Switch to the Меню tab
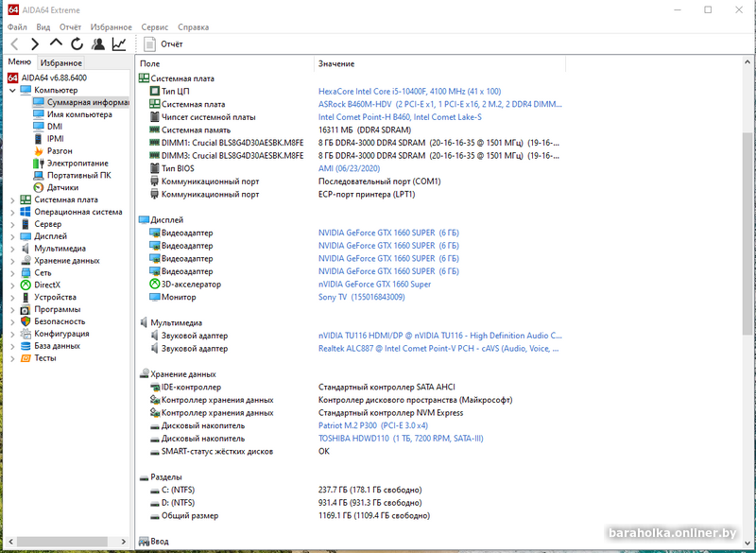The height and width of the screenshot is (553, 756). pyautogui.click(x=19, y=61)
